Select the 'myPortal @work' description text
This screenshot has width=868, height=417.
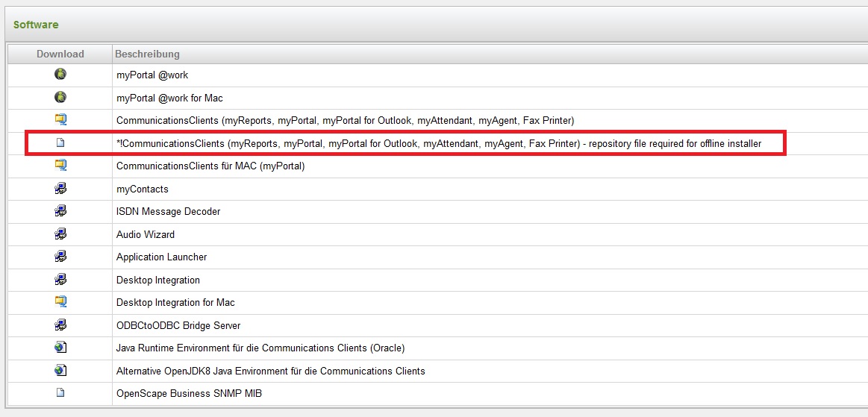pyautogui.click(x=152, y=75)
